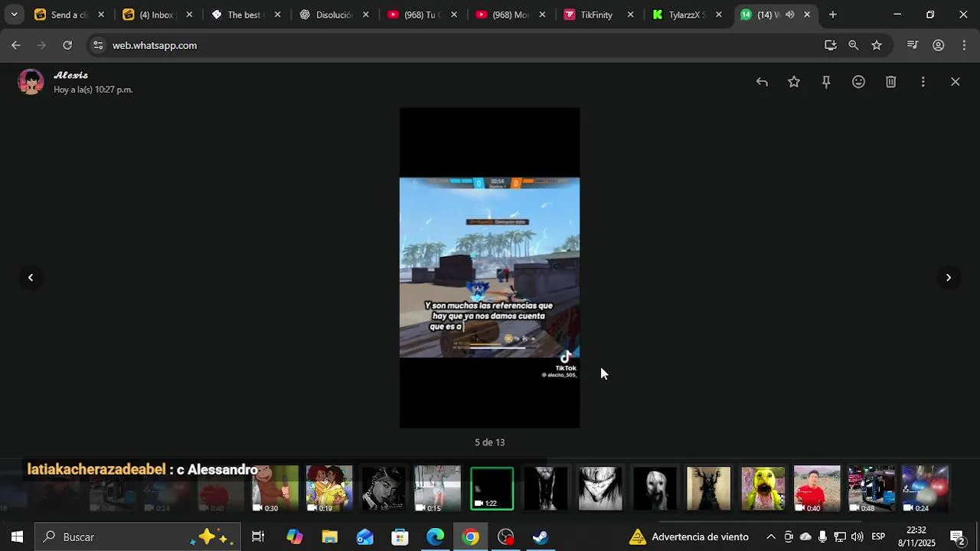Open the system volume control
Image resolution: width=980 pixels, height=551 pixels.
pyautogui.click(x=857, y=537)
